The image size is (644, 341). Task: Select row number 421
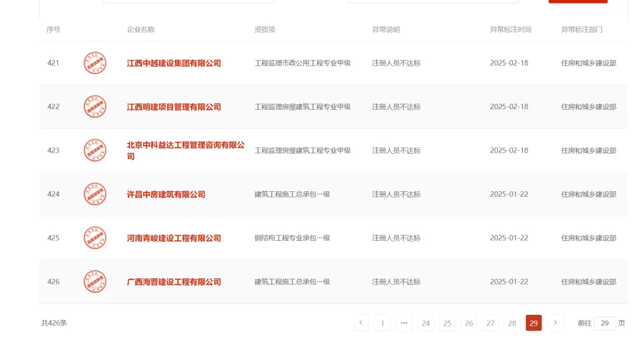coord(54,63)
